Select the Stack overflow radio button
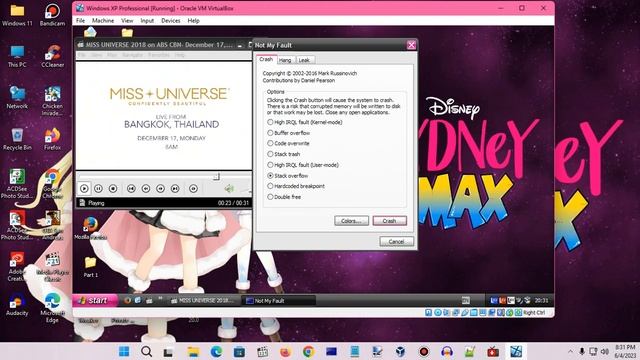 [270, 176]
